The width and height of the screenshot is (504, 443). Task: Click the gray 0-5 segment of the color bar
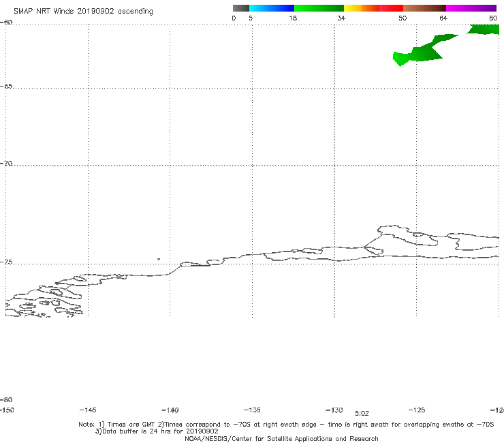[240, 8]
